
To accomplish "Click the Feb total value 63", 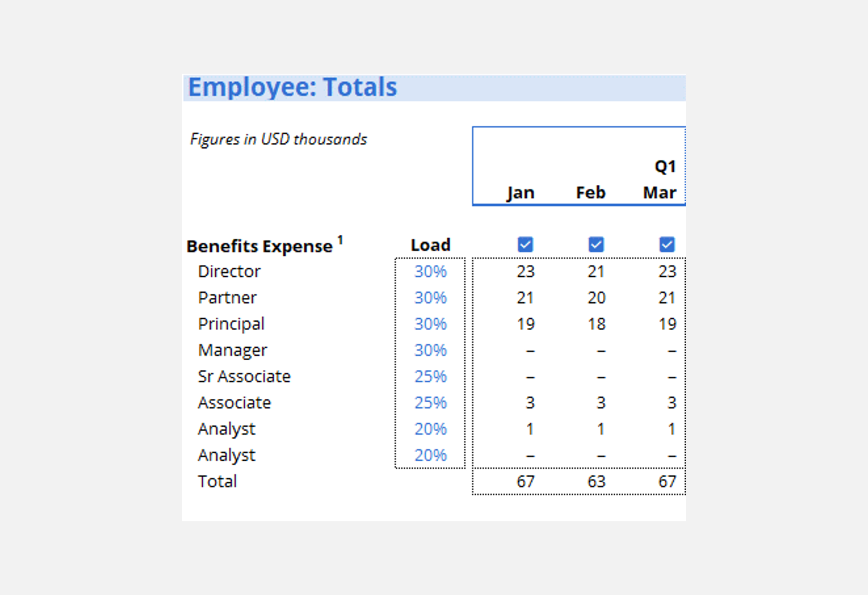I will pyautogui.click(x=596, y=481).
